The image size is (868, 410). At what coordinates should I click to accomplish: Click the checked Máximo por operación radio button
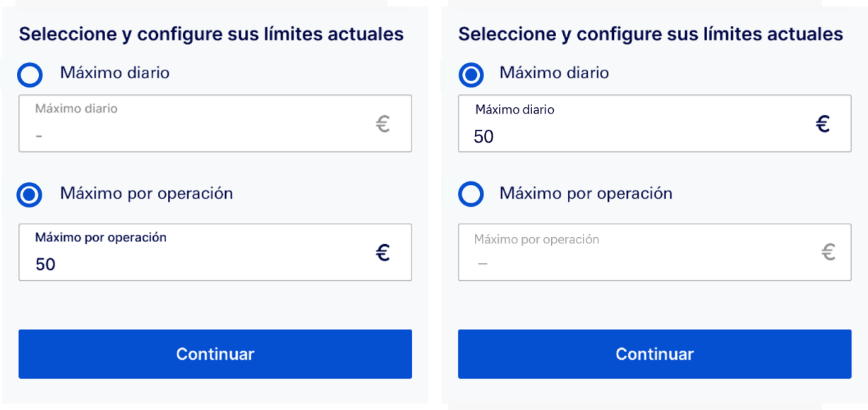pos(30,195)
